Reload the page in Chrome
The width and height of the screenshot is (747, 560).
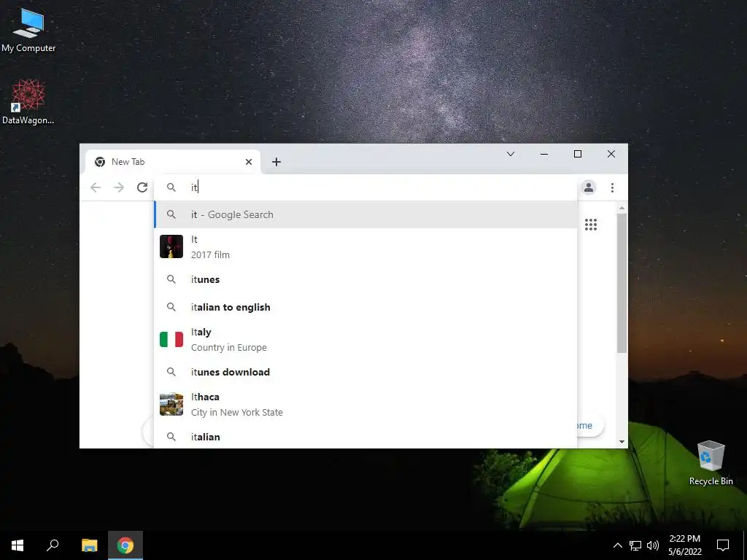click(x=142, y=187)
